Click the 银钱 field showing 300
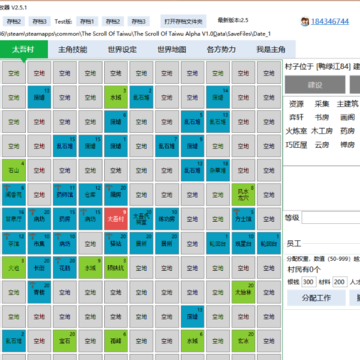 coord(308,282)
